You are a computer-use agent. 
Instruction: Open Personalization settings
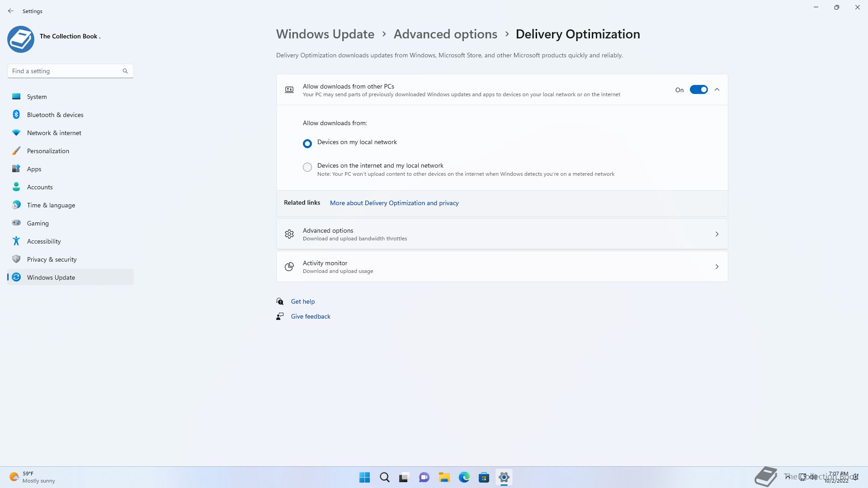pyautogui.click(x=71, y=151)
